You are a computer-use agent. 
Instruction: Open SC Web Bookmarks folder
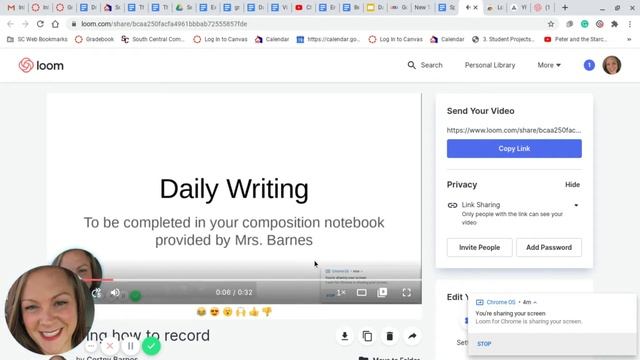[x=37, y=39]
